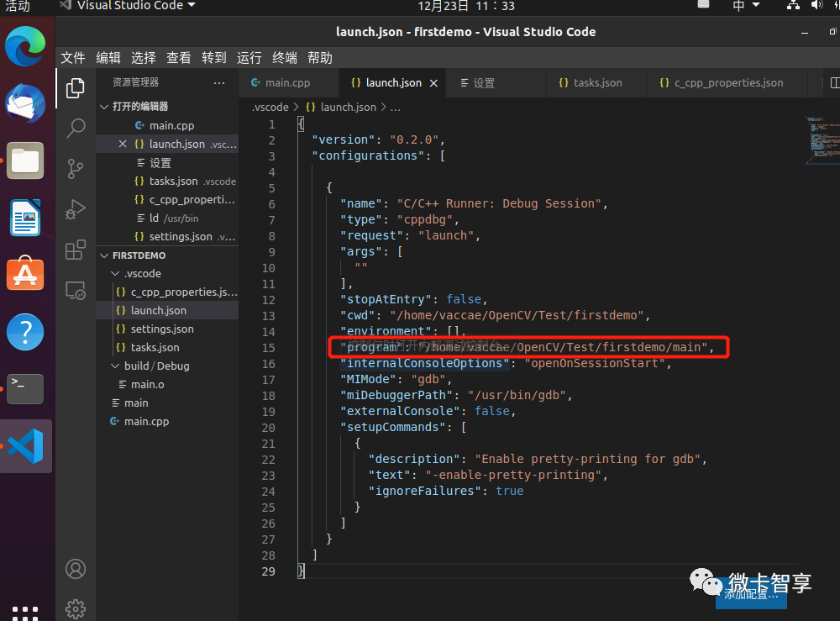The image size is (840, 621).
Task: Open the clock and calendar in top bar
Action: (x=466, y=6)
